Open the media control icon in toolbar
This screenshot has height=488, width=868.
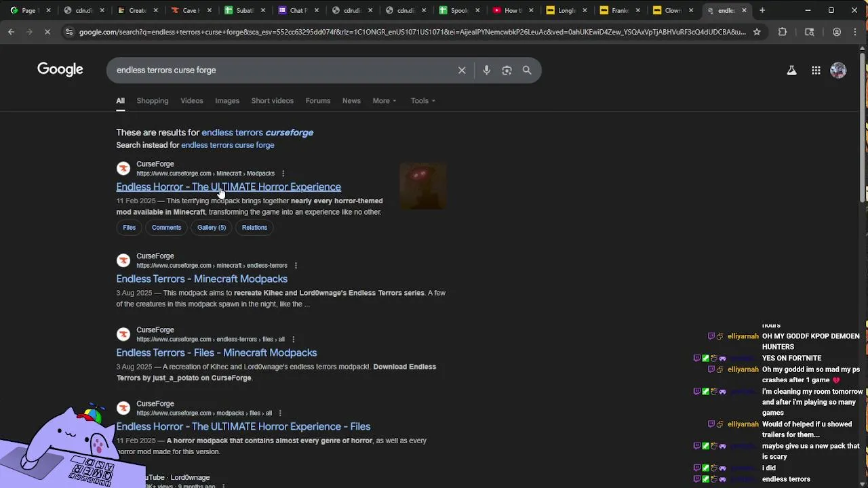tap(809, 32)
